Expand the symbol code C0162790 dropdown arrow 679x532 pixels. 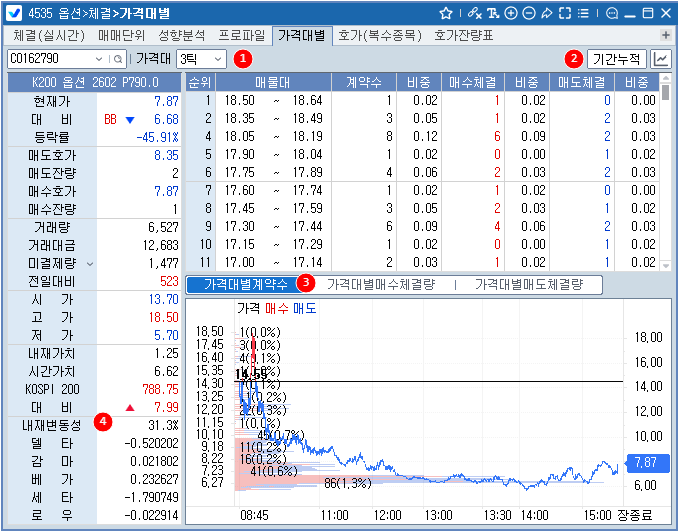[101, 59]
